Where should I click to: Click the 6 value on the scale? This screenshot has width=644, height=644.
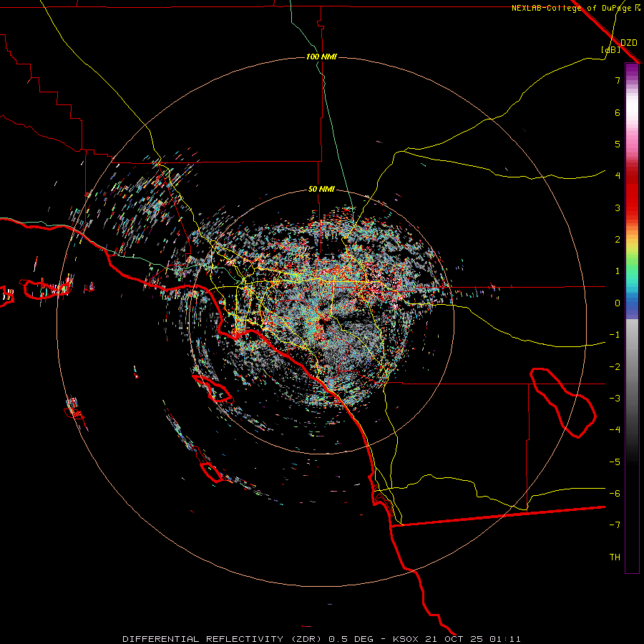[618, 112]
